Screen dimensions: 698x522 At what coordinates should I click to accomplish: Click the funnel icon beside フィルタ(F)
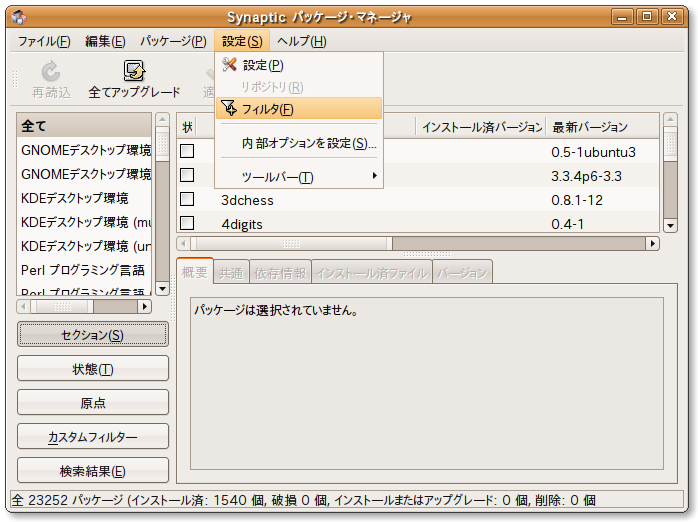point(229,108)
